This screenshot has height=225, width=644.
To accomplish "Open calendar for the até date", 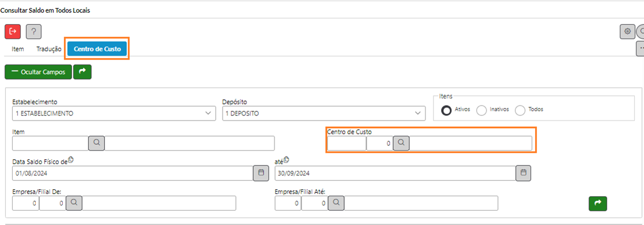I will [x=524, y=172].
